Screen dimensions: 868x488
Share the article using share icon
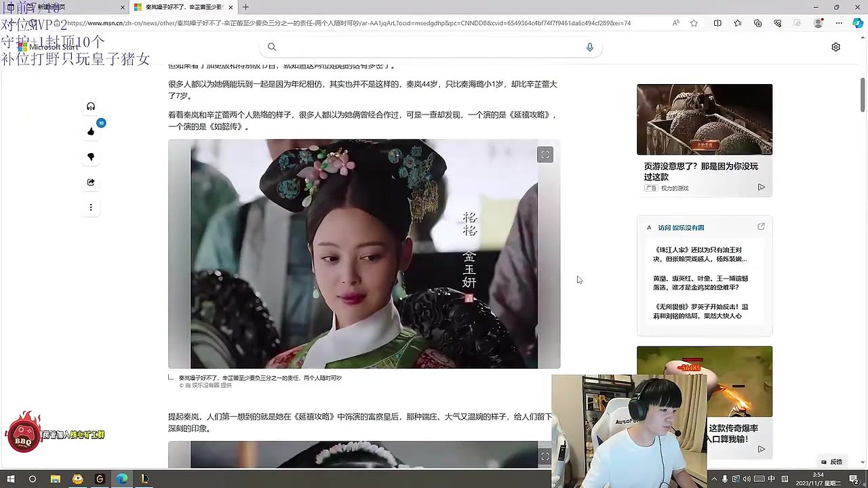click(91, 182)
